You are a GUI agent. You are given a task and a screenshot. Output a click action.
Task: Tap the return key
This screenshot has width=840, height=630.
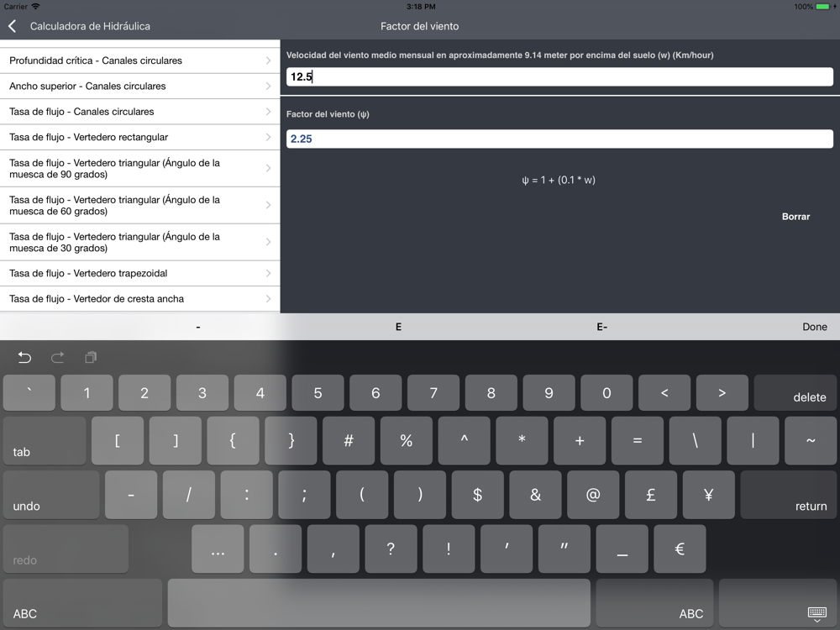(789, 495)
